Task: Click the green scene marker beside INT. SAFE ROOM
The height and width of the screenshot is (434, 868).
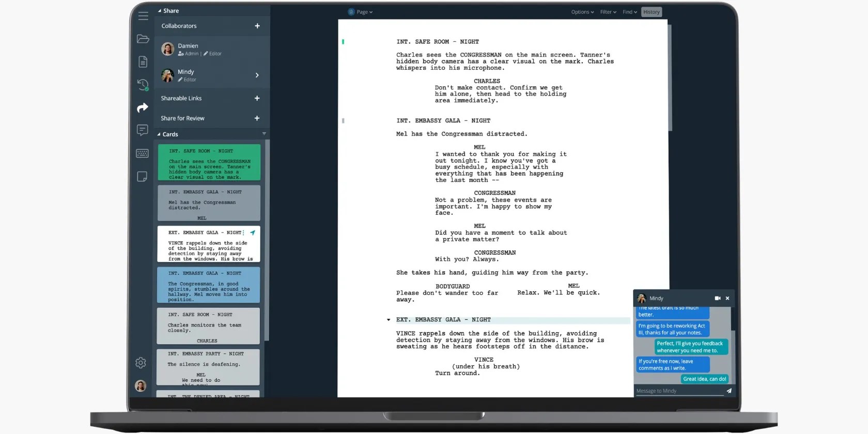Action: [x=343, y=42]
